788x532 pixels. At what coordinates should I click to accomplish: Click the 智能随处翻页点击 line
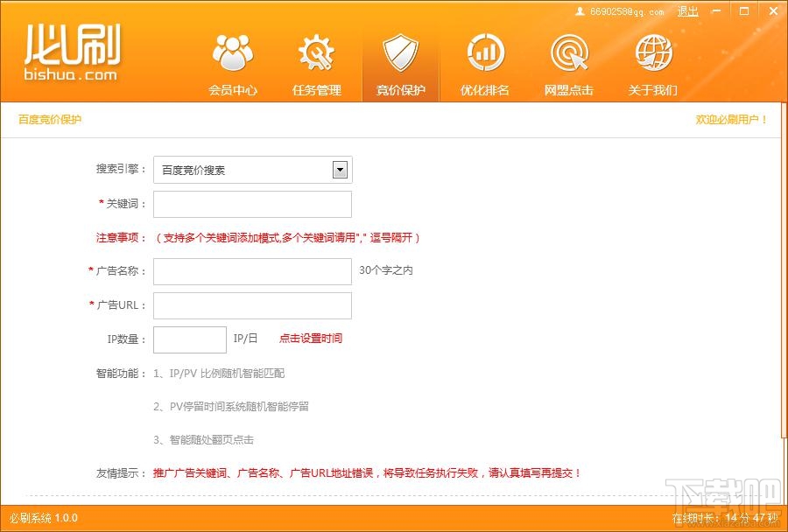(203, 439)
